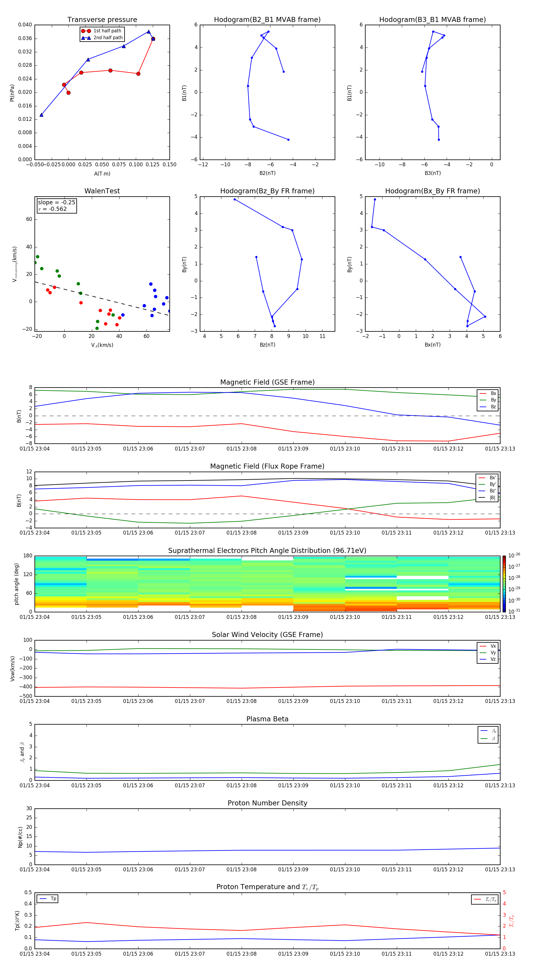Click the "V_remaining(km/s)" y-axis label
Screen dimensions: 535x980
click(x=15, y=264)
